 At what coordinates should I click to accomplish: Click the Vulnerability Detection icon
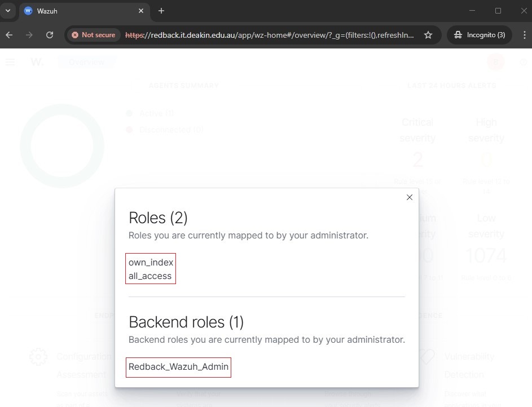(427, 357)
